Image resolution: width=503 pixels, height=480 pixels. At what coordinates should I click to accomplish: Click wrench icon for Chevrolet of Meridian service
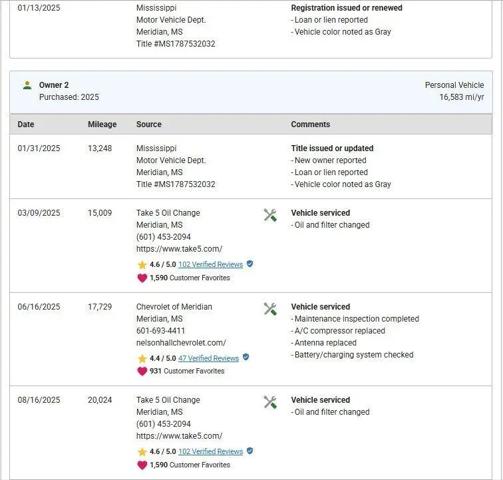(x=270, y=309)
